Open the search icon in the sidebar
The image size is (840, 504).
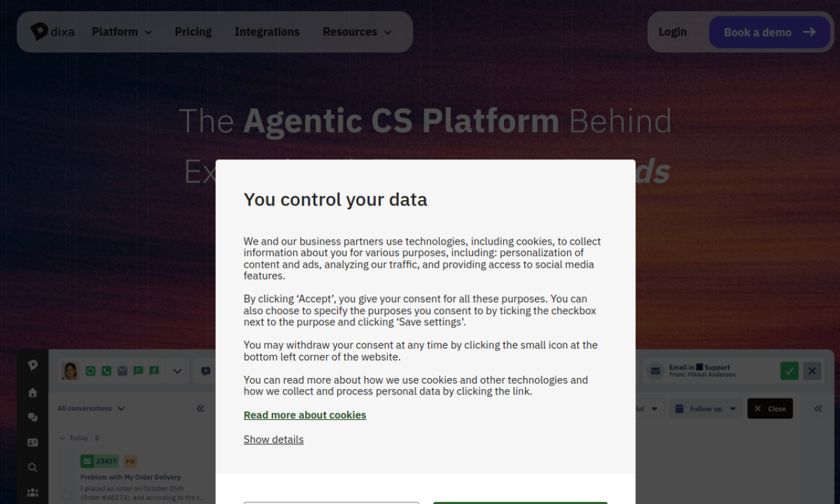[x=33, y=467]
